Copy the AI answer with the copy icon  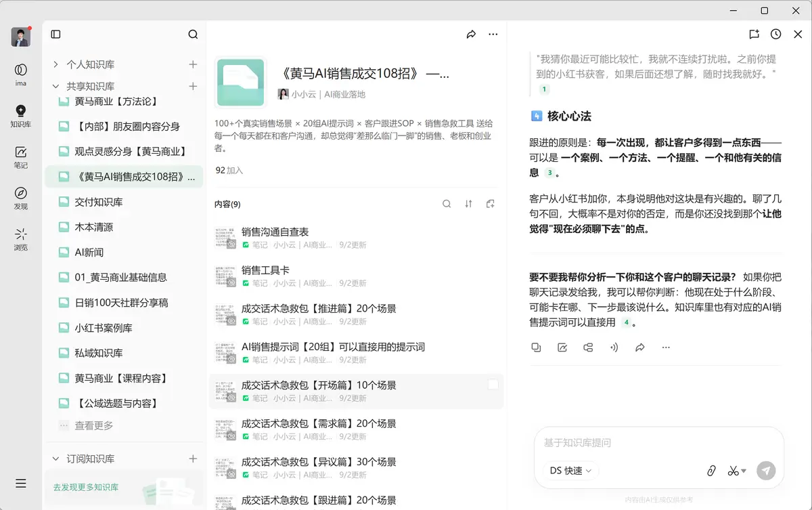(536, 347)
